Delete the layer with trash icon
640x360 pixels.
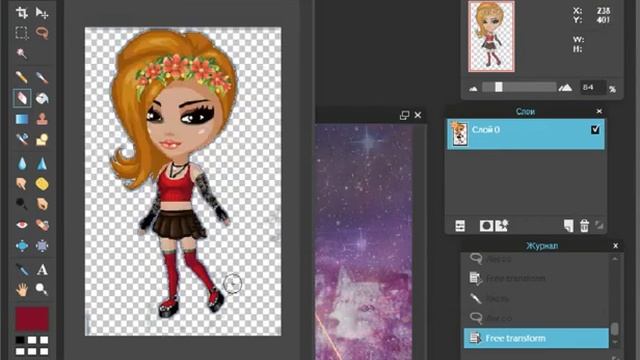[x=584, y=226]
